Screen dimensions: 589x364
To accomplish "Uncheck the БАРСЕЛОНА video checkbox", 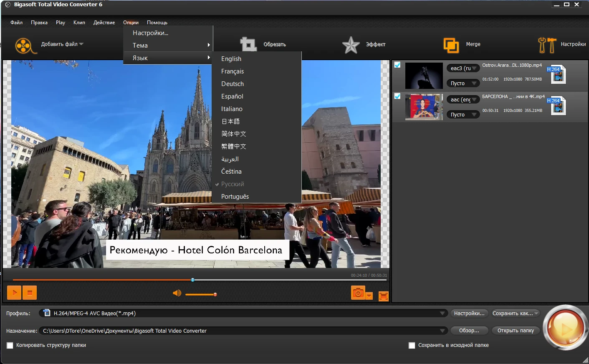I will [397, 96].
